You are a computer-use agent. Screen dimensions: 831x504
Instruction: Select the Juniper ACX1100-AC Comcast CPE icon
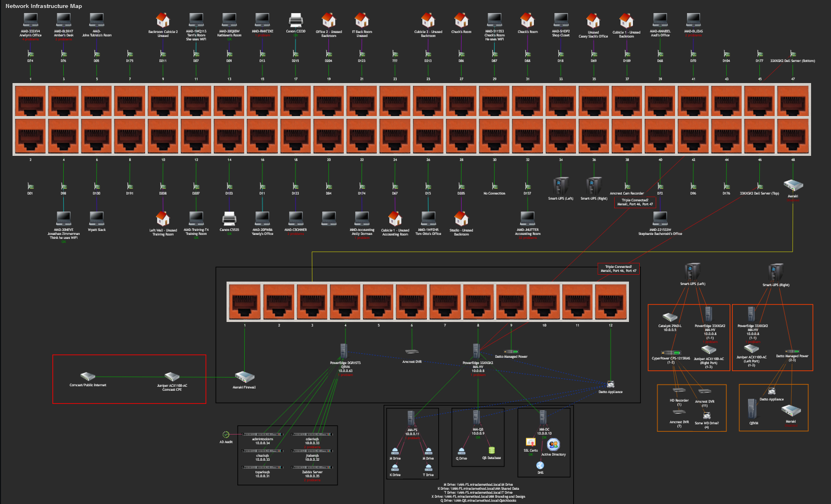pos(172,377)
